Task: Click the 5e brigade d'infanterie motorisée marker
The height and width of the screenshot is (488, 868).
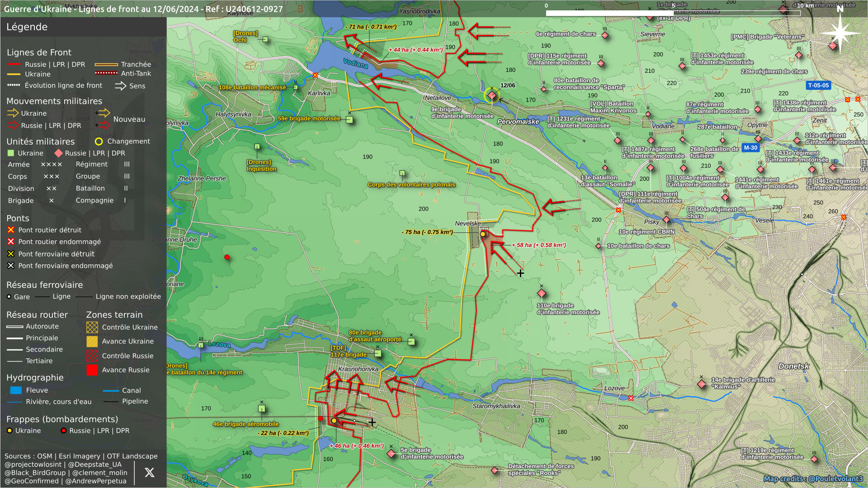Action: pyautogui.click(x=392, y=453)
